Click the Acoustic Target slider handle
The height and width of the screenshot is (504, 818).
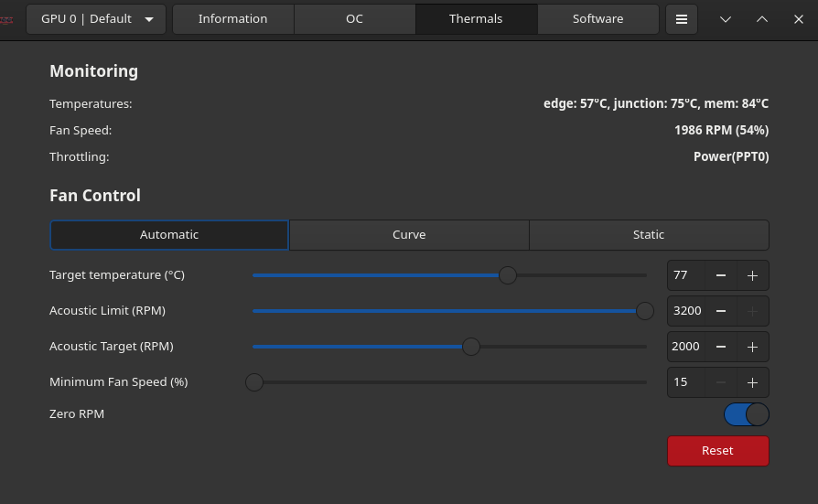[471, 347]
